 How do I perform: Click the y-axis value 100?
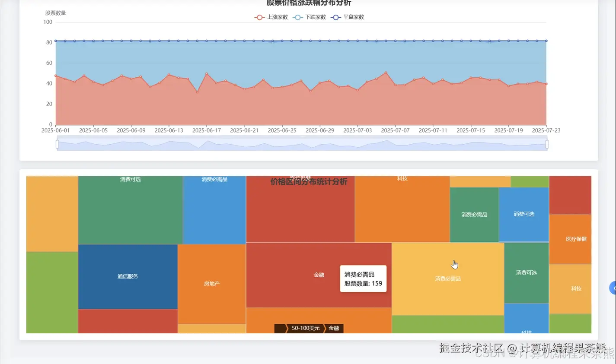[x=48, y=22]
